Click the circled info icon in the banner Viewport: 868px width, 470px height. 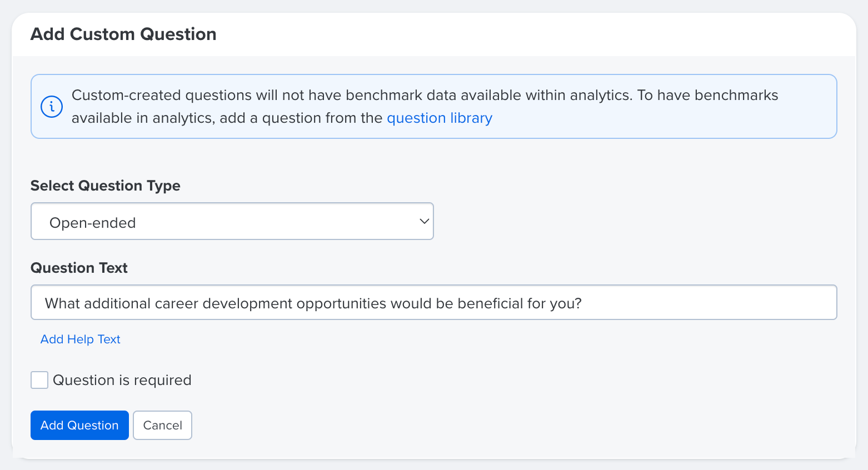tap(51, 106)
